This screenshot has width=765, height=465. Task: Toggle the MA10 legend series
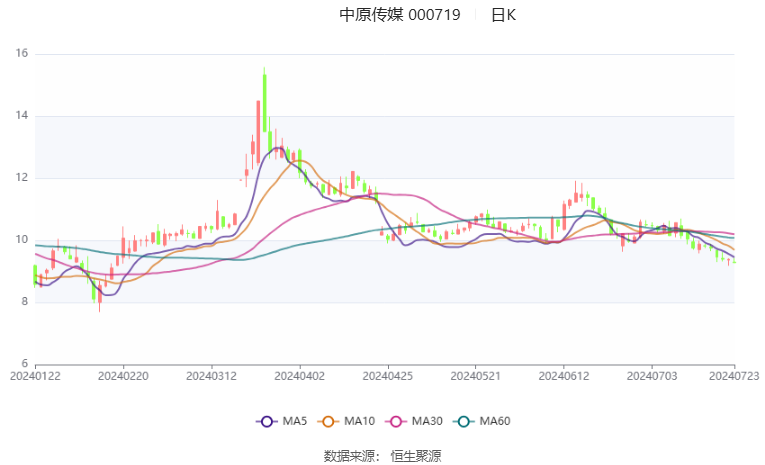[346, 421]
